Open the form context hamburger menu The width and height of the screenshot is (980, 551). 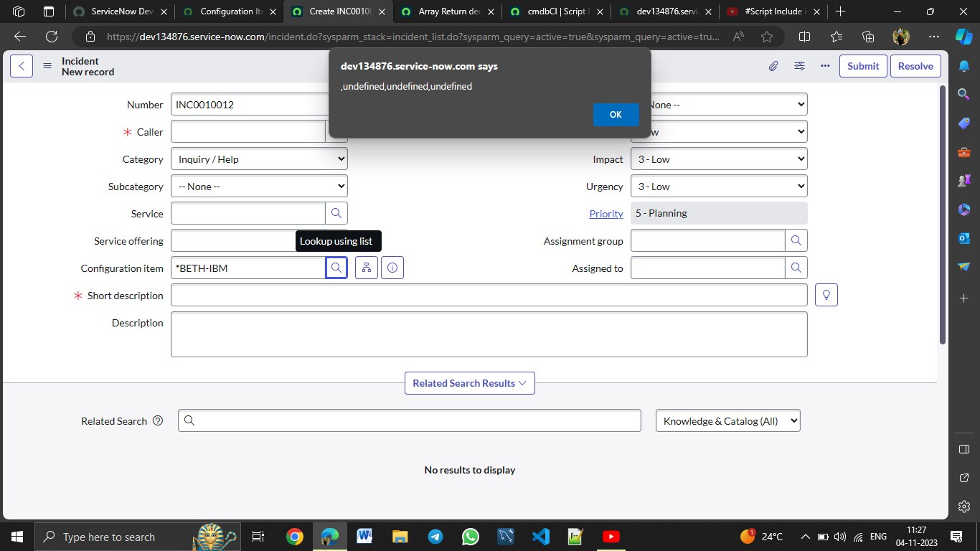tap(47, 66)
